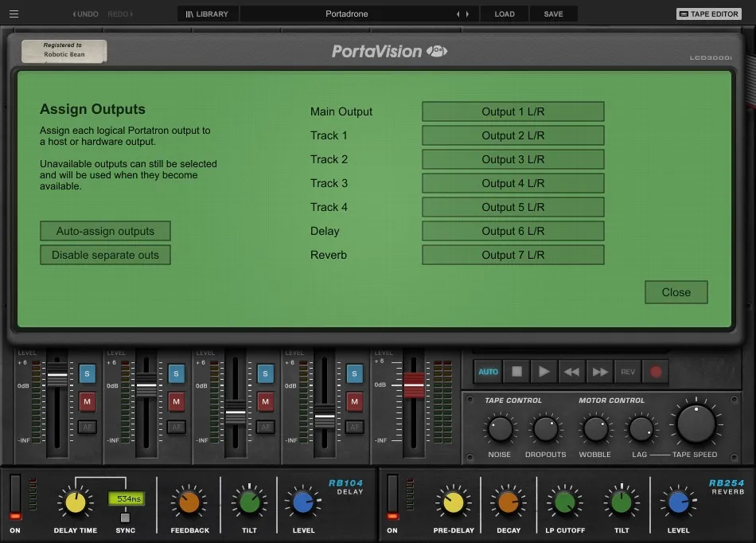Solo the first mixer channel
Image resolution: width=756 pixels, height=543 pixels.
(x=88, y=373)
